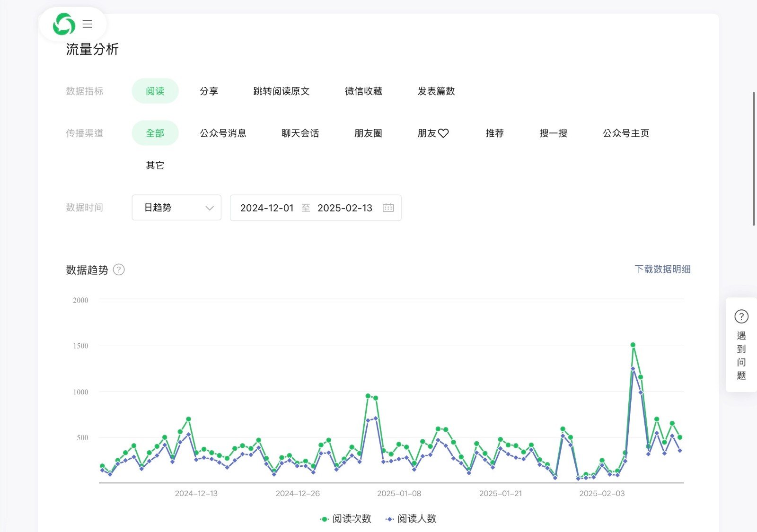Screen dimensions: 757x532
Task: Open the hamburger menu icon
Action: [x=87, y=24]
